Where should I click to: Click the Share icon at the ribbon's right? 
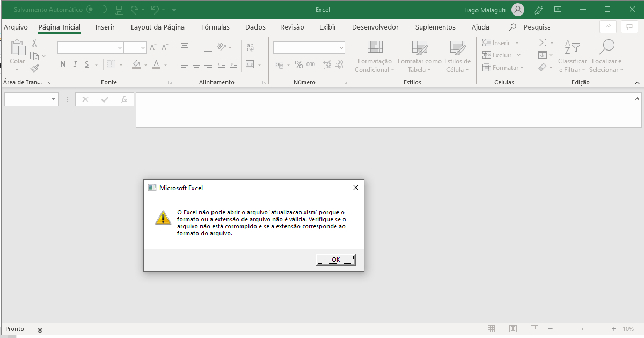click(x=608, y=27)
